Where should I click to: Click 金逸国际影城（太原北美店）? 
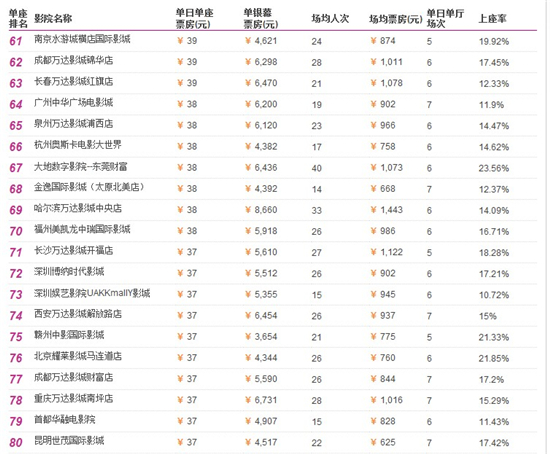pyautogui.click(x=89, y=187)
